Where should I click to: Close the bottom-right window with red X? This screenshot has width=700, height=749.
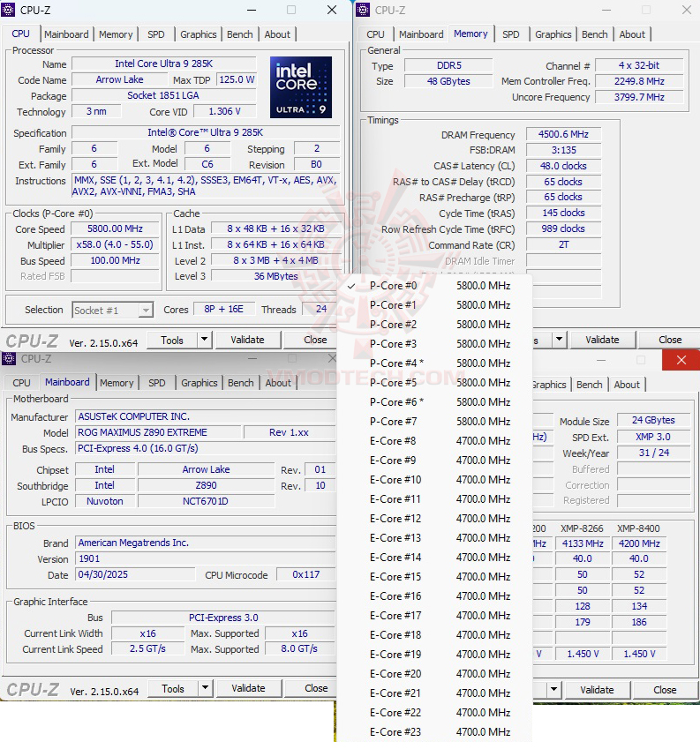pos(681,360)
